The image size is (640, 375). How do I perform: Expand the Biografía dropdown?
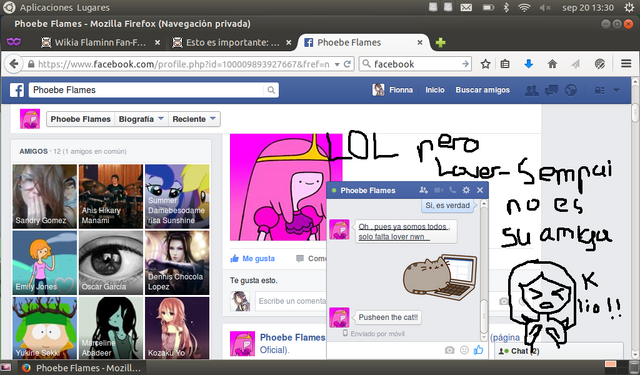(141, 119)
